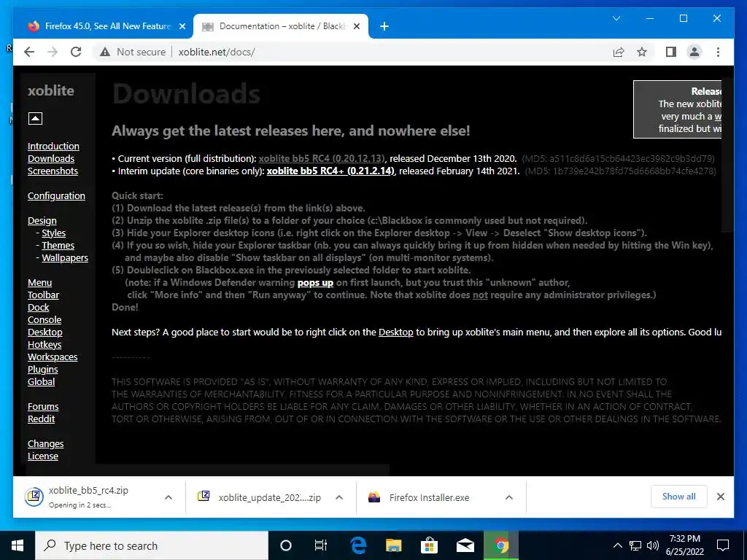Open Microsoft Store from the taskbar
The height and width of the screenshot is (560, 747).
point(429,545)
